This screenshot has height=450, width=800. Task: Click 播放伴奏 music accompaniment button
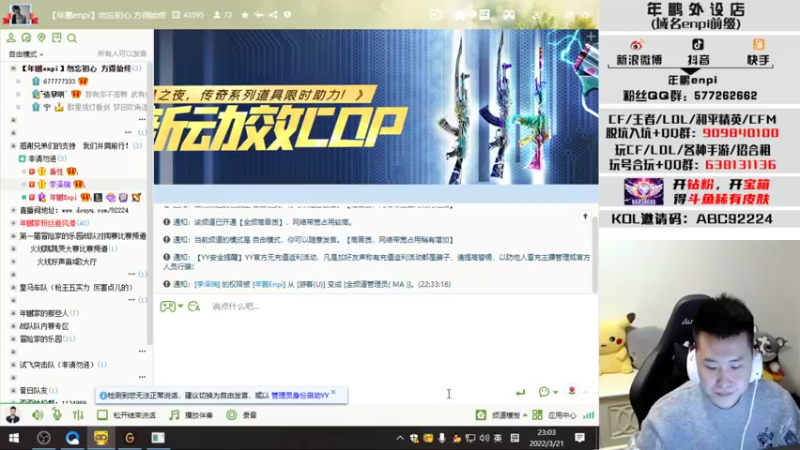coord(191,415)
